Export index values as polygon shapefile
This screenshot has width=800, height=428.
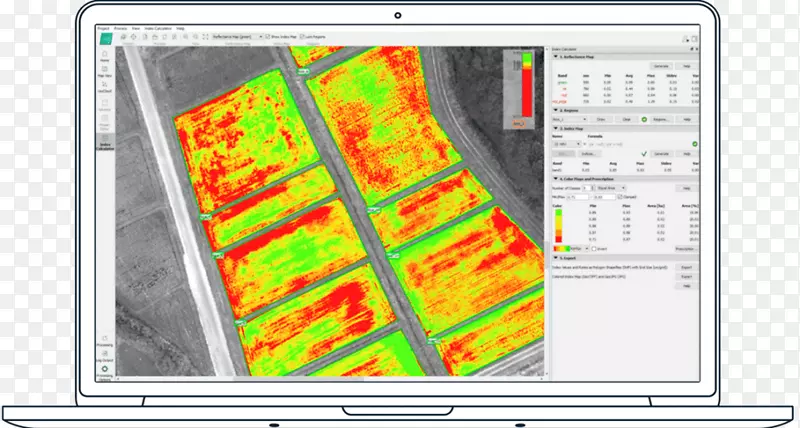pos(686,267)
